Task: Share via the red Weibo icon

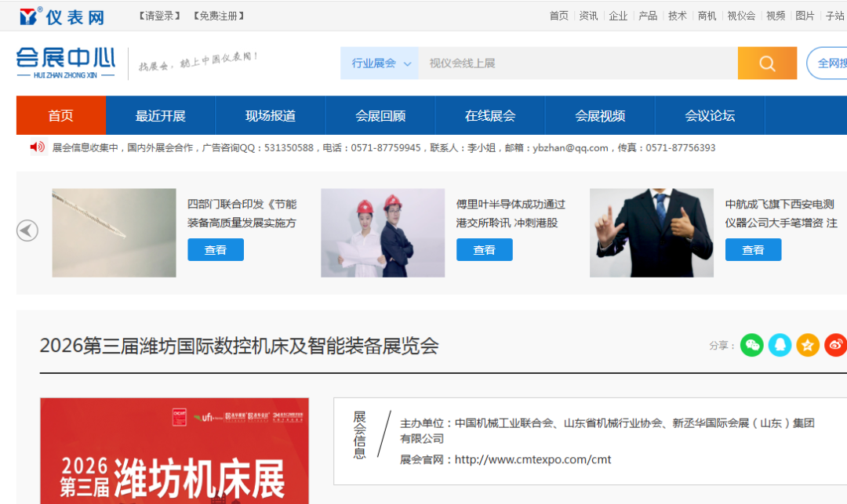Action: coord(836,346)
